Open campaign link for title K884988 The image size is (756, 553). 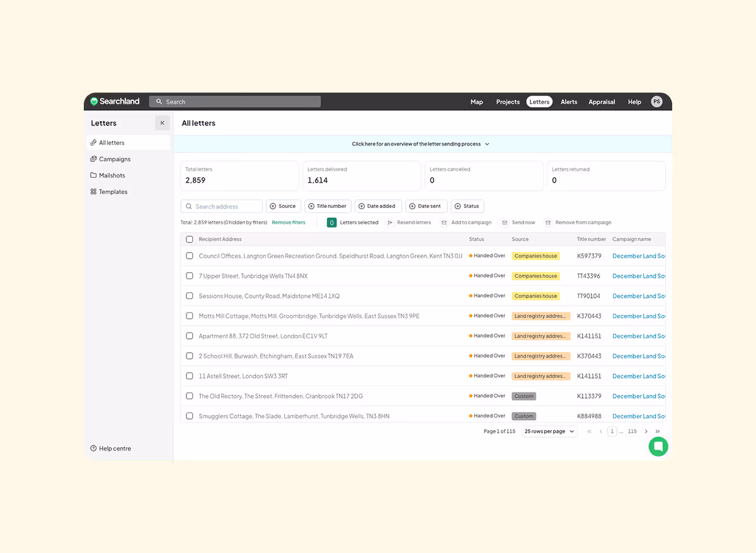tap(639, 416)
